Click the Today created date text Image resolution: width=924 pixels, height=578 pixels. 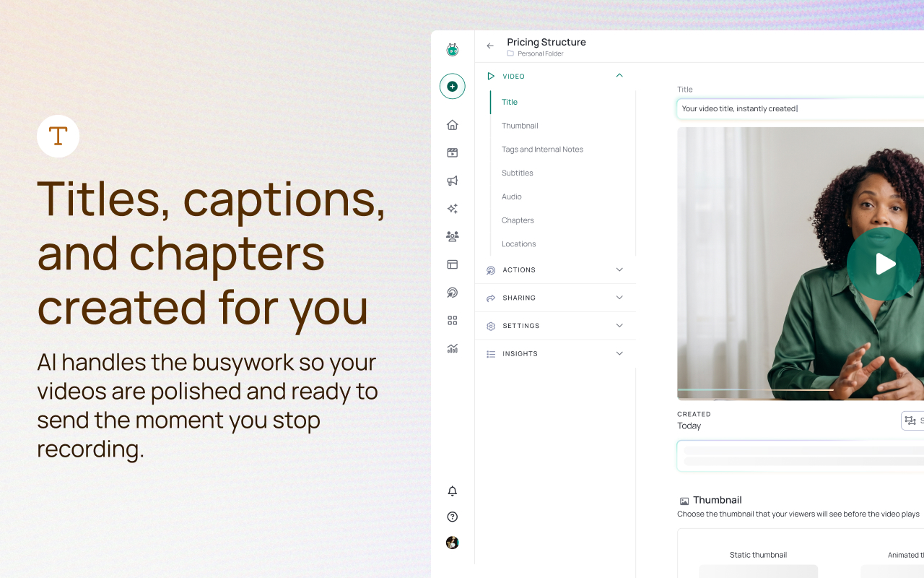click(x=689, y=426)
